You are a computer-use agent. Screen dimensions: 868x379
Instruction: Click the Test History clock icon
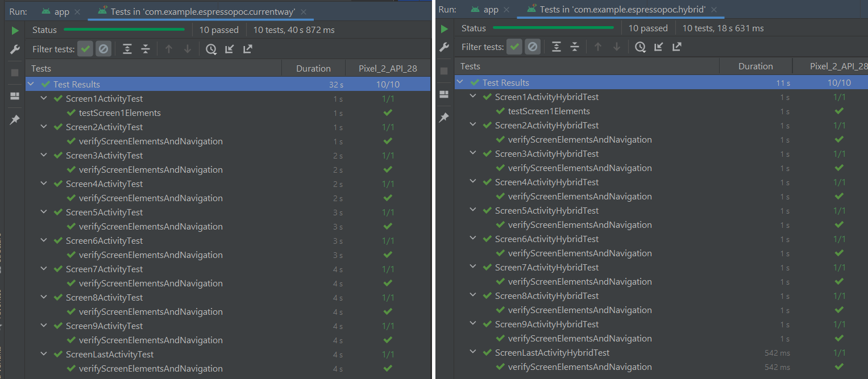[x=211, y=49]
